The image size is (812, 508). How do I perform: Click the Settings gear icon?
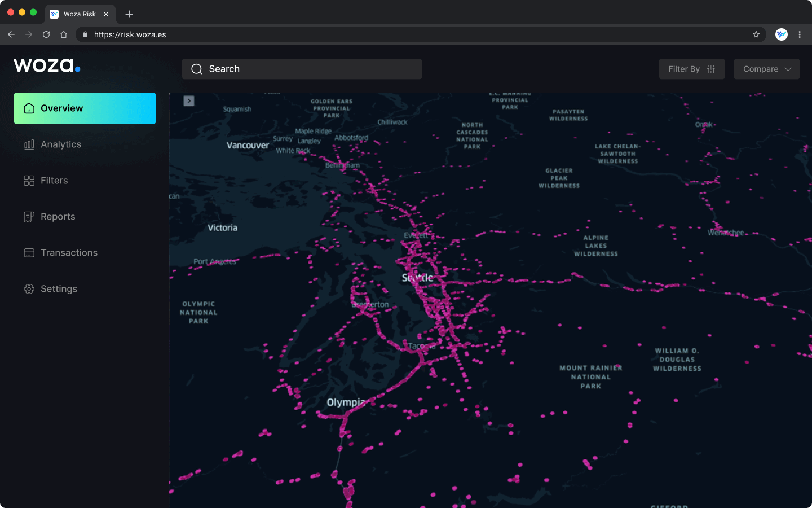pos(29,289)
